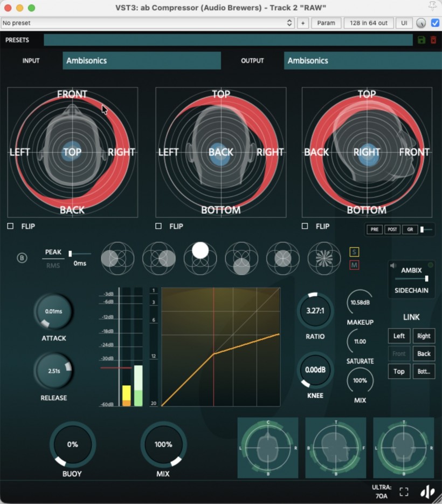Screen dimensions: 442x504
Task: Click the compression curve graph
Action: tap(221, 347)
